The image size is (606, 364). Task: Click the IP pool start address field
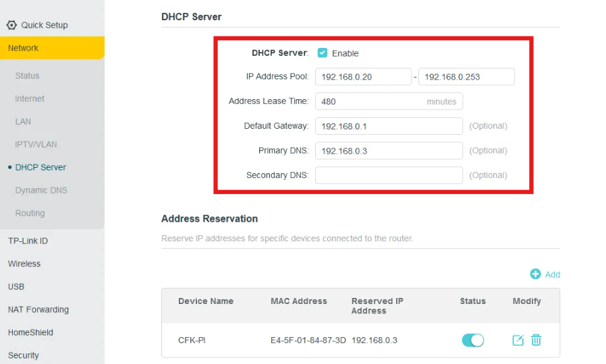[x=363, y=77]
